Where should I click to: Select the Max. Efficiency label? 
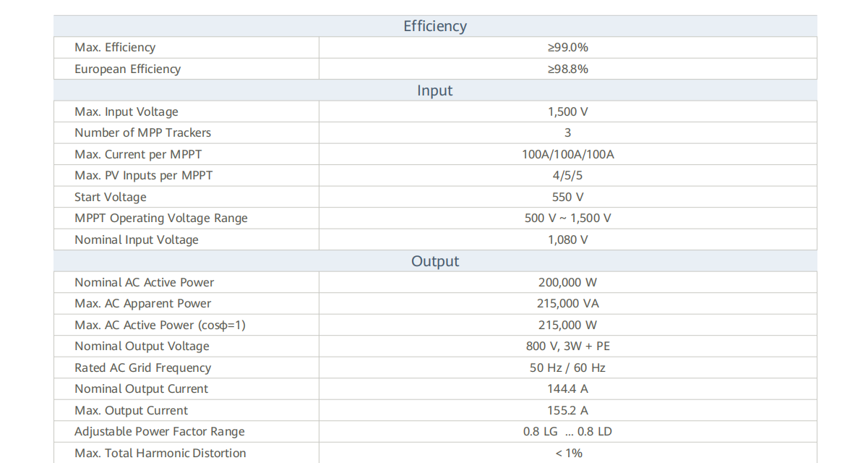(115, 48)
